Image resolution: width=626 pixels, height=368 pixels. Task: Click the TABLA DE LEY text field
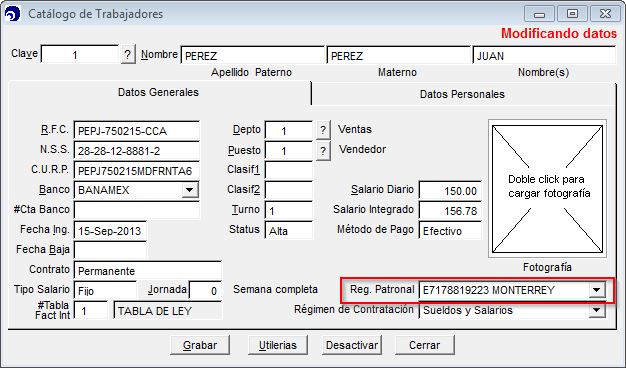tap(168, 311)
